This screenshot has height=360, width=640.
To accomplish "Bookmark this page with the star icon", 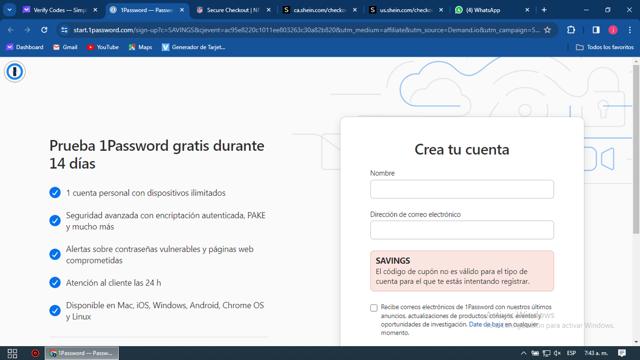I will 547,30.
